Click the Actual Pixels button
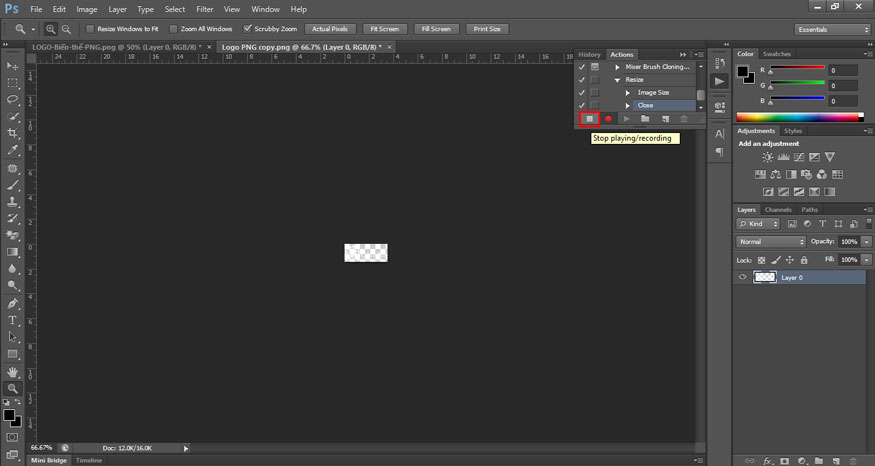 (330, 29)
